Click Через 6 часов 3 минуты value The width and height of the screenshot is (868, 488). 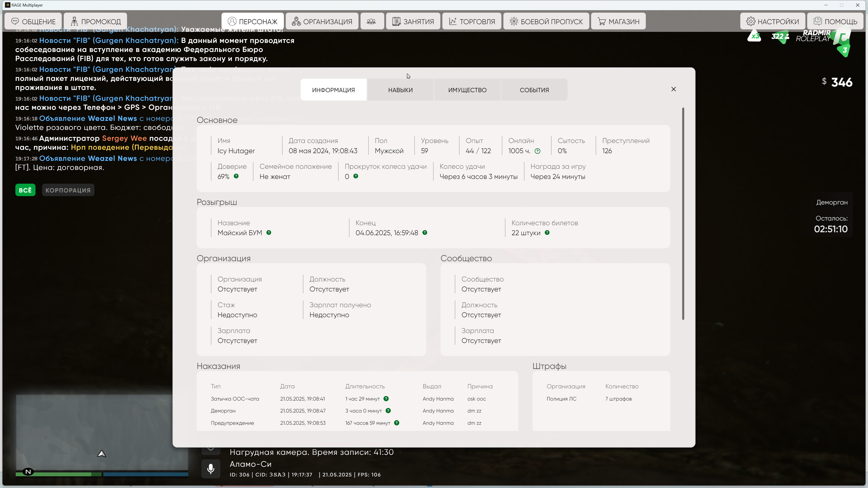click(478, 177)
